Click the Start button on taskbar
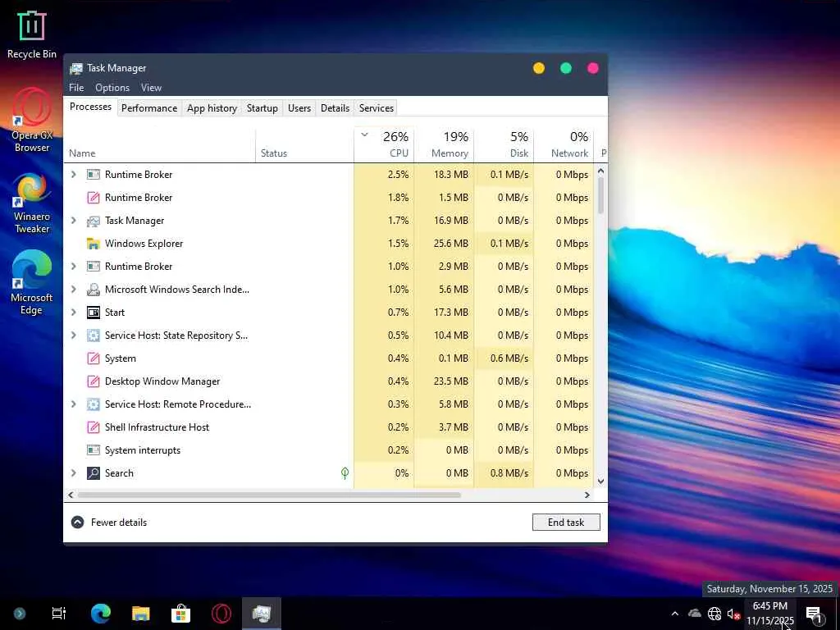The height and width of the screenshot is (630, 840). pyautogui.click(x=20, y=614)
